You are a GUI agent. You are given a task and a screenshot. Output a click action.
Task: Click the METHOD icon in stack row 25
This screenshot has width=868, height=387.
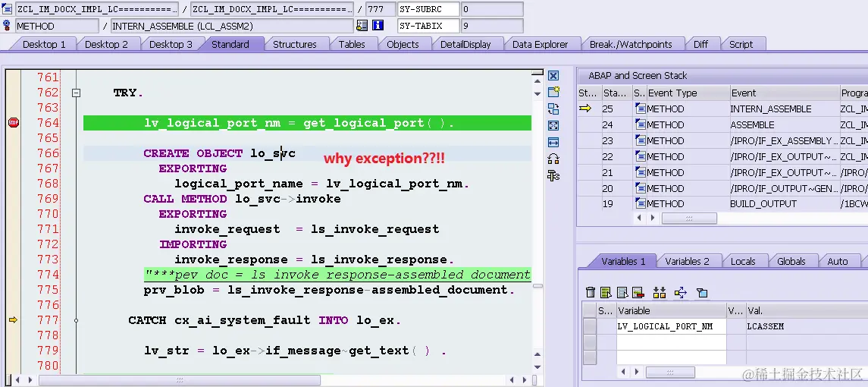click(x=640, y=109)
